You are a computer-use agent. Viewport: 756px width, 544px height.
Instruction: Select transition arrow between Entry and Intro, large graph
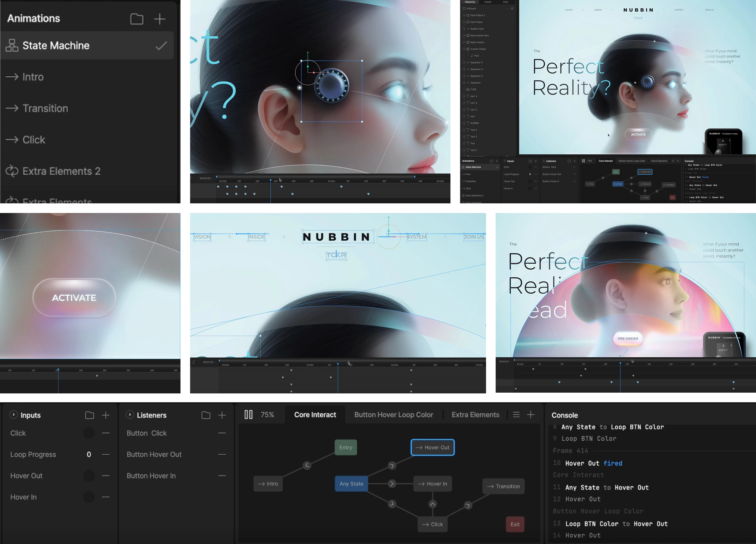[x=307, y=465]
